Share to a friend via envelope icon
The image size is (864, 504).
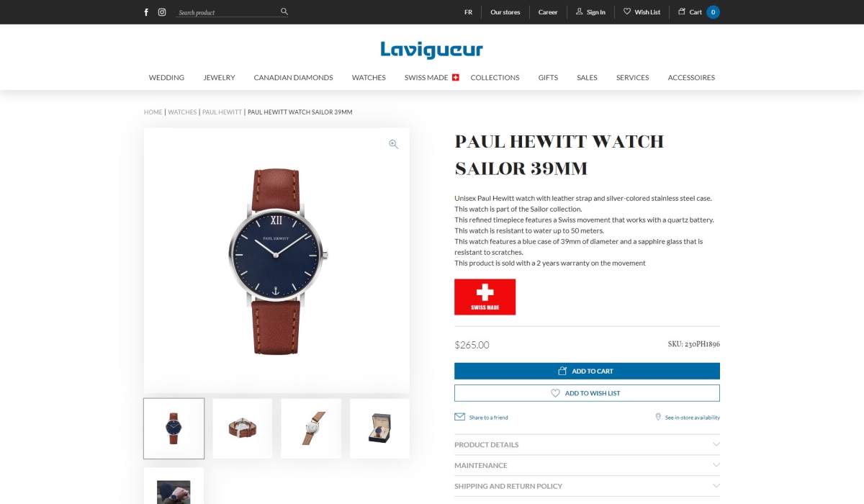(459, 417)
